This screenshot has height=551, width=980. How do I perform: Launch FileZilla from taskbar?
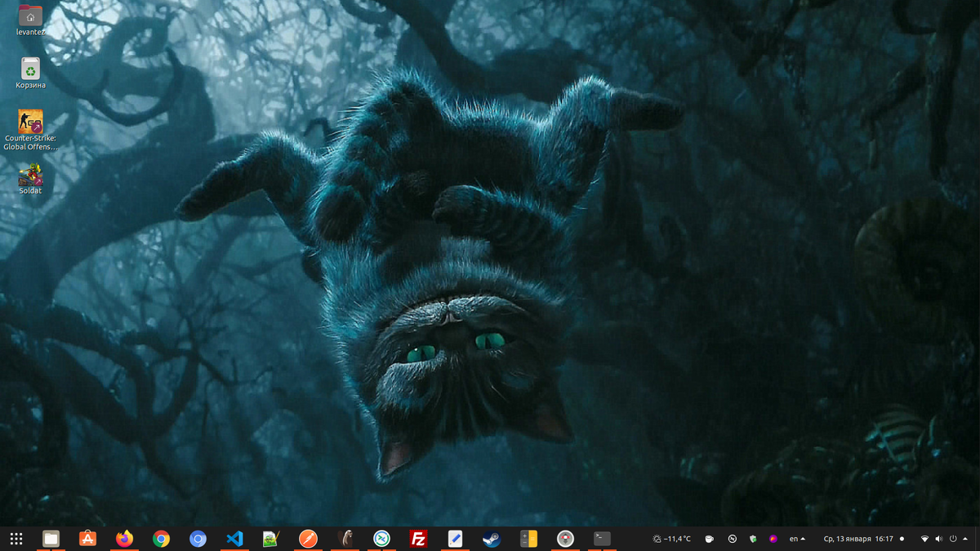point(418,539)
